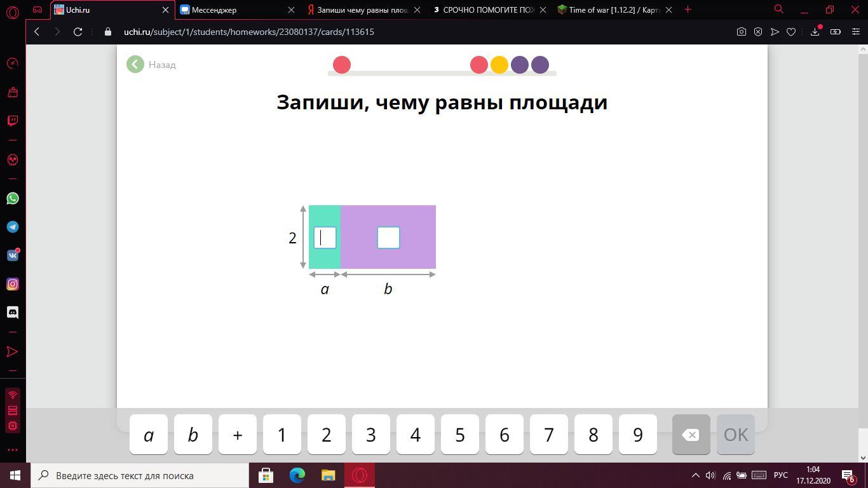Viewport: 868px width, 488px height.
Task: Focus the uchi.ru address bar URL
Action: [249, 32]
